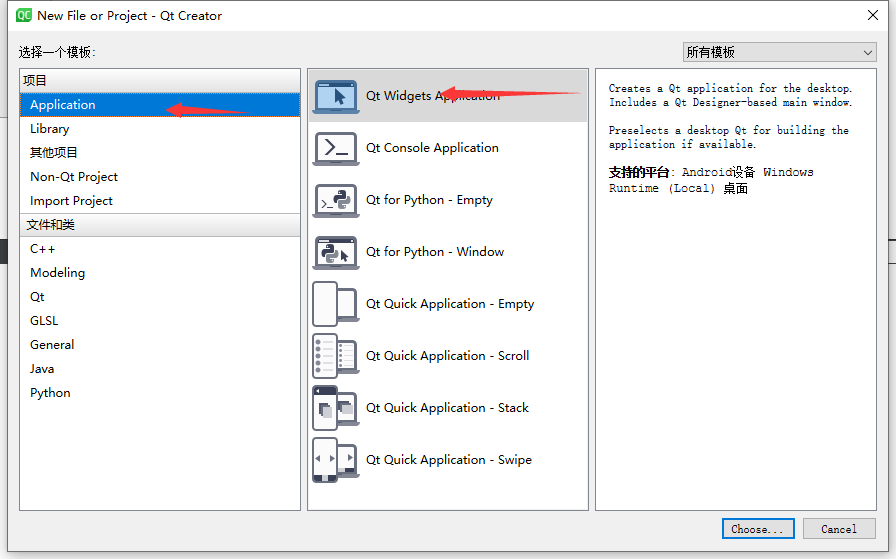Click the Qt Creator logo in title bar
The image size is (896, 559).
click(24, 15)
